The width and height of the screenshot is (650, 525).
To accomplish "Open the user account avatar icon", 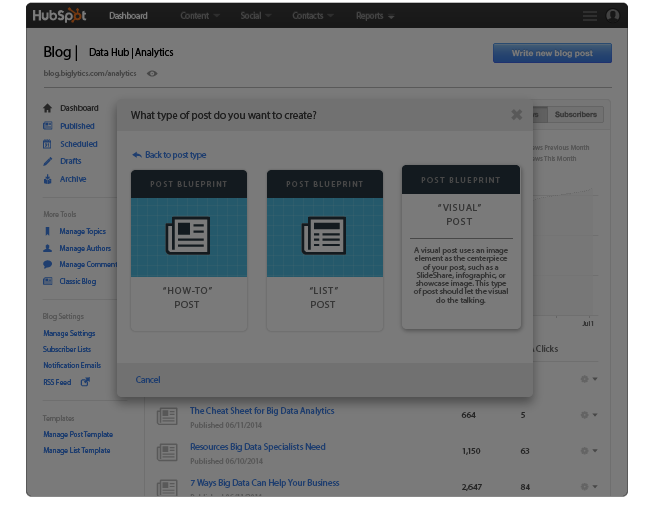I will click(613, 15).
